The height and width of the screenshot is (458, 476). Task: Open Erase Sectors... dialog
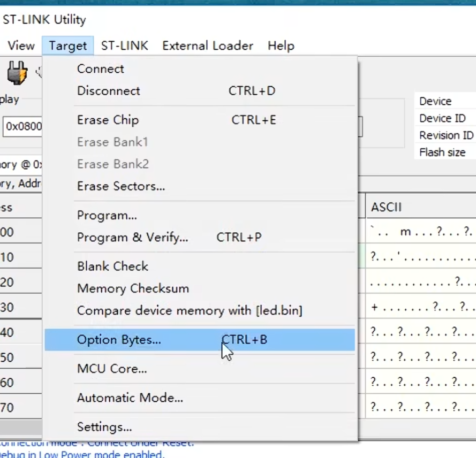[199, 186]
